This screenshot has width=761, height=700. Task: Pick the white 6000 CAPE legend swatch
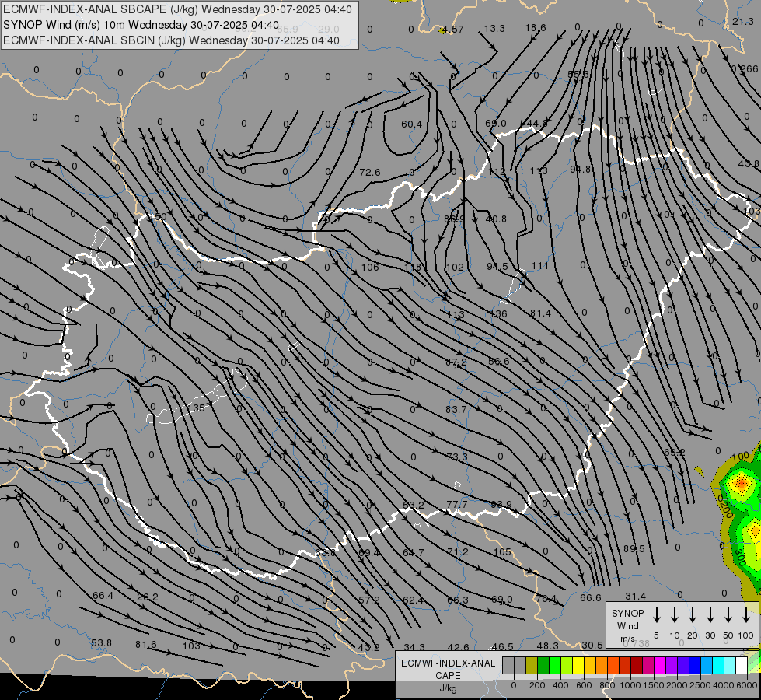(742, 666)
